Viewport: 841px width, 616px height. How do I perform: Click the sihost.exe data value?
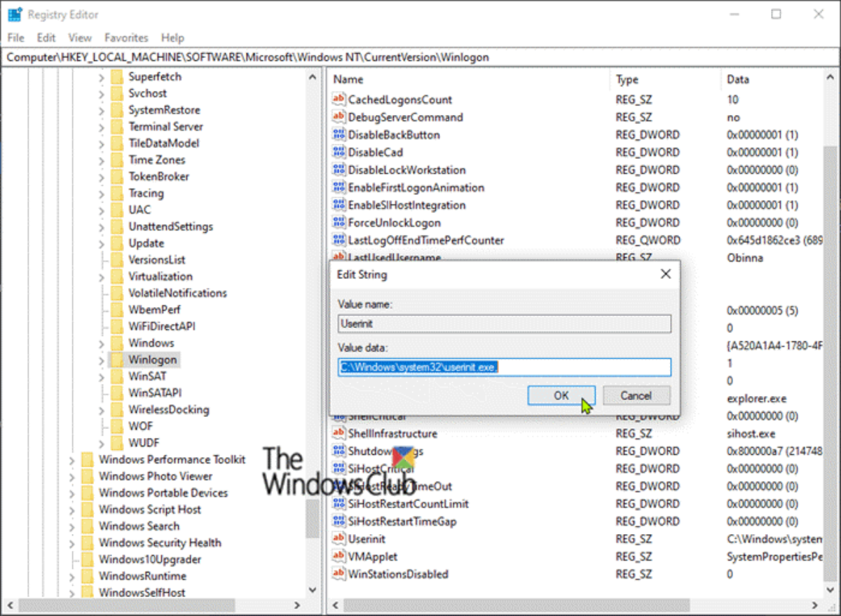pyautogui.click(x=751, y=433)
